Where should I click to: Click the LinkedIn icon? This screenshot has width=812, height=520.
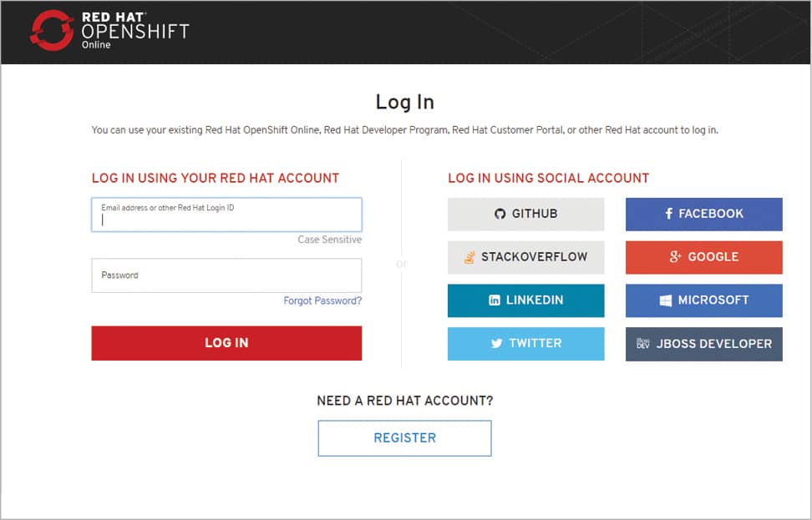click(495, 300)
